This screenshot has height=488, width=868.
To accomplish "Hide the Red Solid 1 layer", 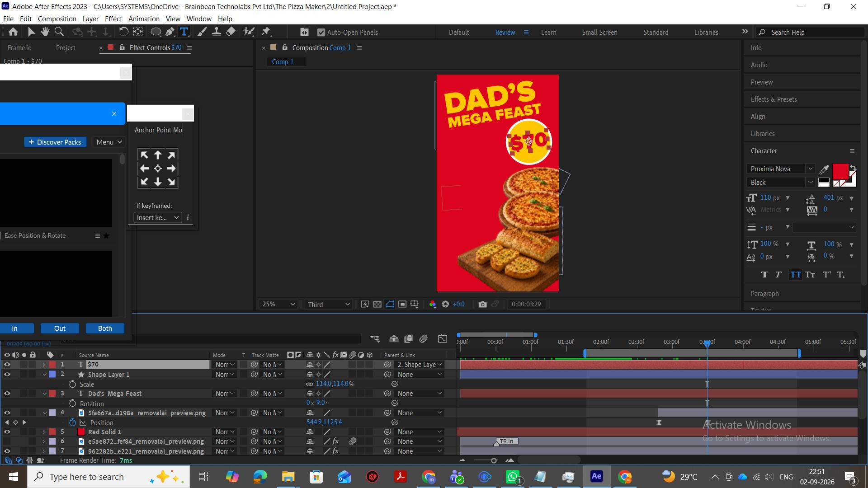I will pos(7,432).
